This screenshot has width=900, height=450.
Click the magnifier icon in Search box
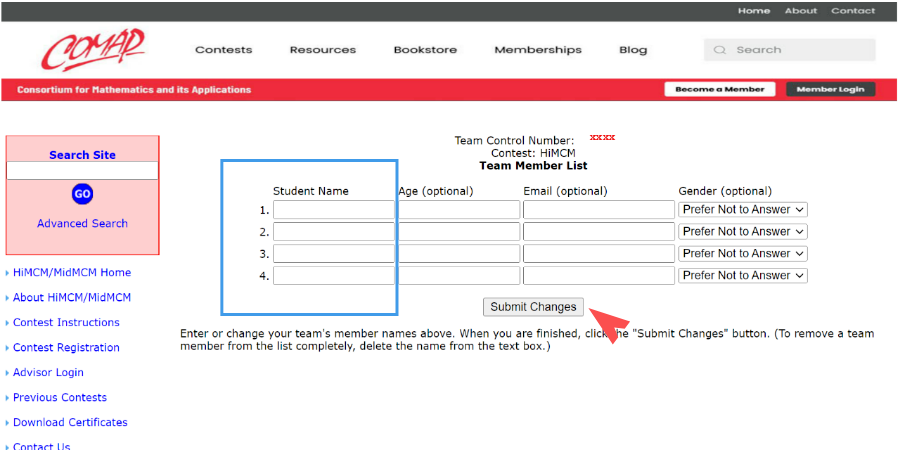[x=720, y=50]
